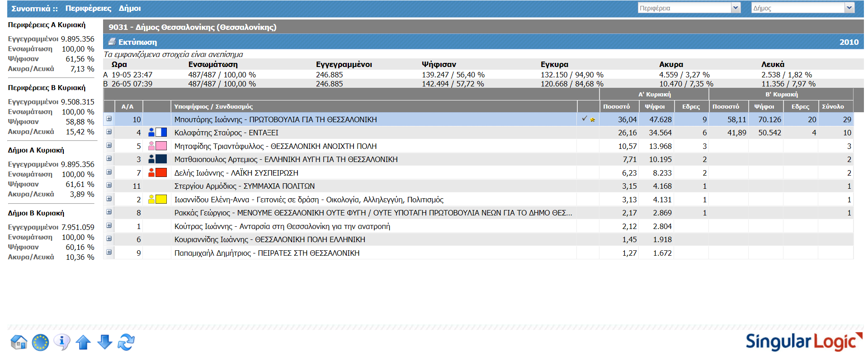Click the blue person icon for Καλαφάτης
Image resolution: width=868 pixels, height=358 pixels.
pos(151,133)
